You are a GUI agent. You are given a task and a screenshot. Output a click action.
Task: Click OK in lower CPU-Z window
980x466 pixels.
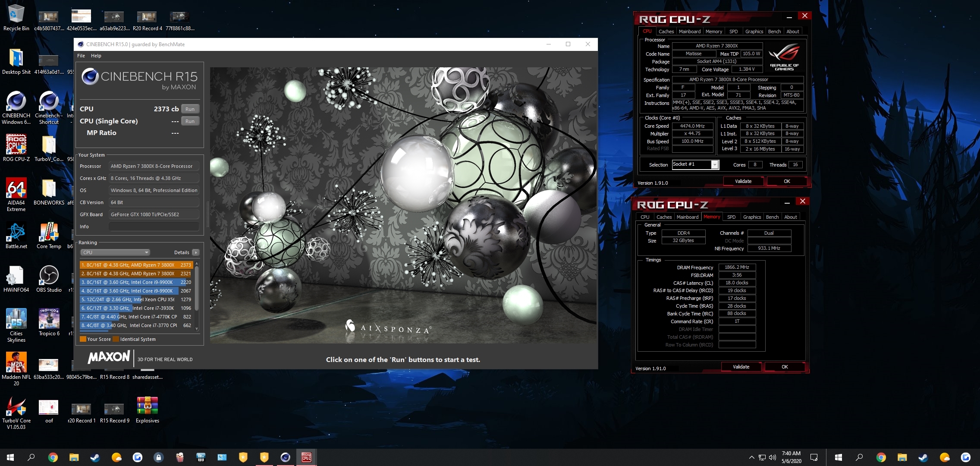tap(785, 367)
